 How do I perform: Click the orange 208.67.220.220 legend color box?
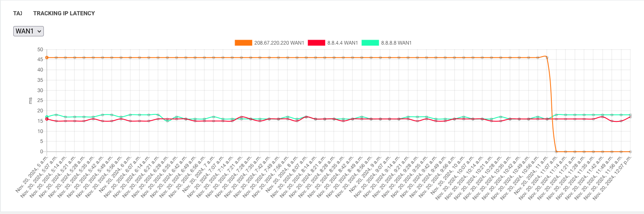(243, 43)
